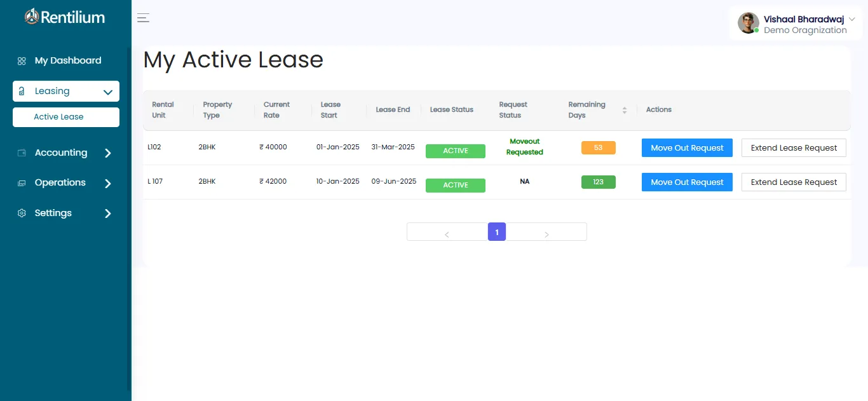Screen dimensions: 868x401
Task: Click Extend Lease Request for L 107
Action: 794,182
